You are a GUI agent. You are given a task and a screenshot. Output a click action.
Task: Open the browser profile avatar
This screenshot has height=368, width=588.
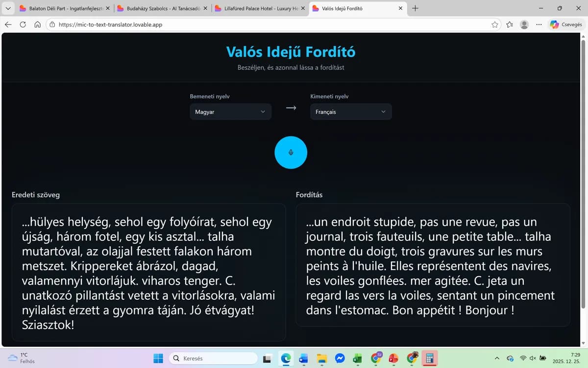[x=524, y=25]
